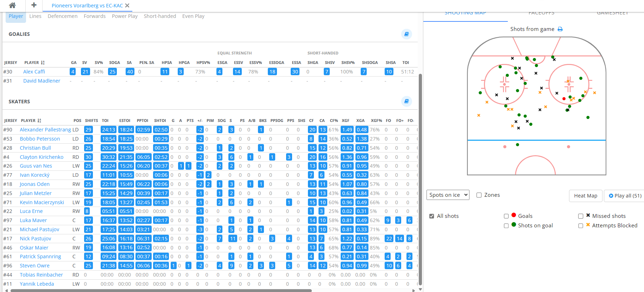The image size is (644, 292).
Task: Expand the Spots on ice dropdown
Action: (448, 195)
